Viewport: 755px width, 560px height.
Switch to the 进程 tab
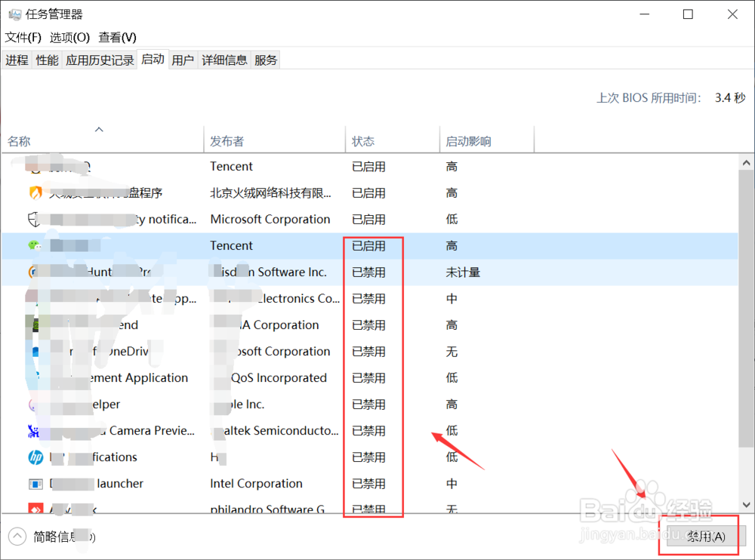[17, 60]
